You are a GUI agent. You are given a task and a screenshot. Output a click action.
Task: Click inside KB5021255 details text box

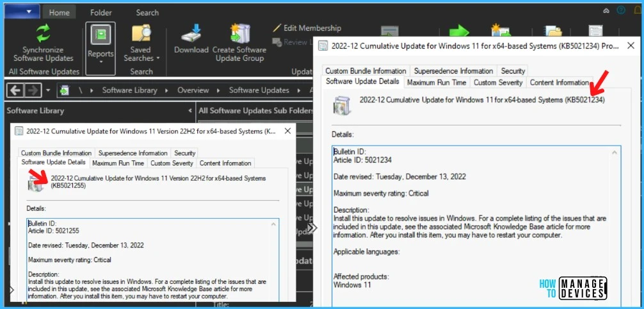(x=152, y=260)
